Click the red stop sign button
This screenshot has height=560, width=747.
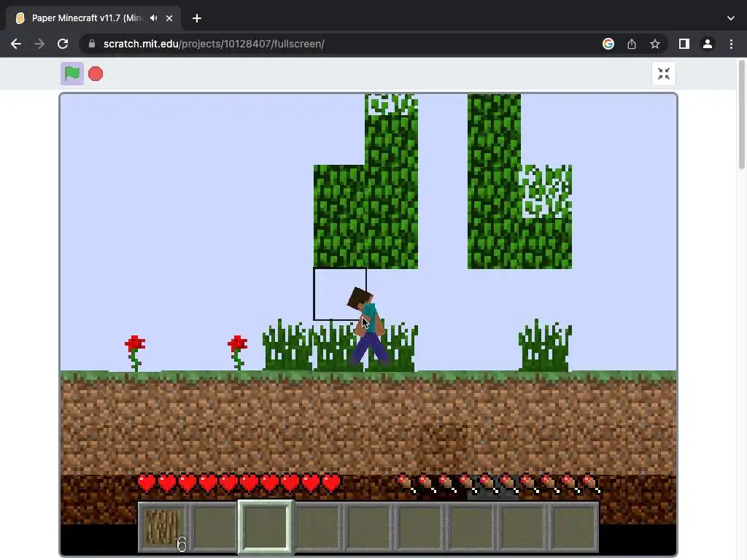[96, 74]
